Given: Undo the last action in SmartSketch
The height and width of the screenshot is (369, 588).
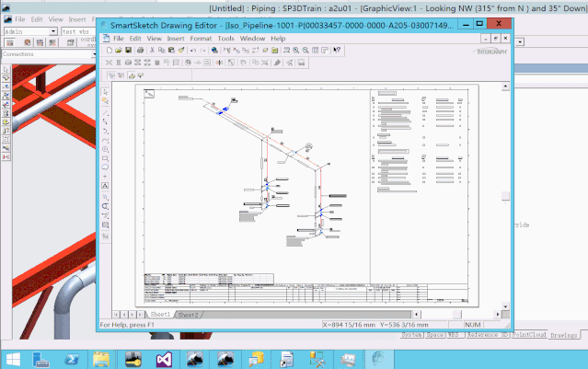Looking at the screenshot, I should point(193,51).
